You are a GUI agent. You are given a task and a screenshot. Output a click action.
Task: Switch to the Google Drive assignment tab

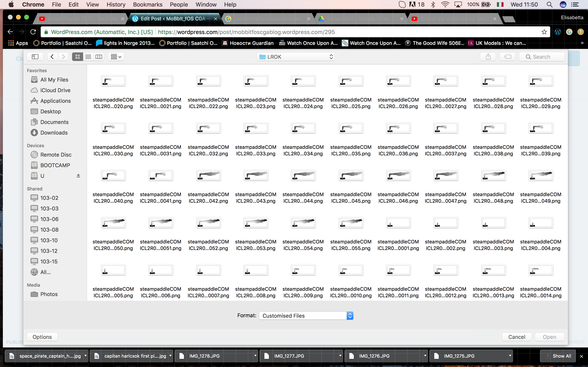pyautogui.click(x=357, y=19)
